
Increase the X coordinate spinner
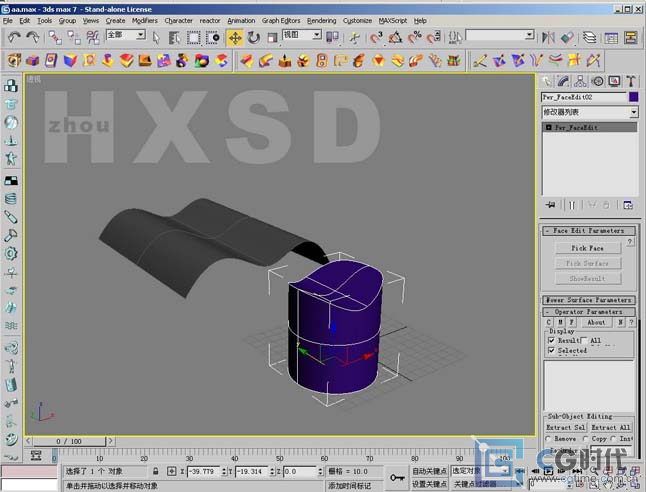(x=224, y=469)
